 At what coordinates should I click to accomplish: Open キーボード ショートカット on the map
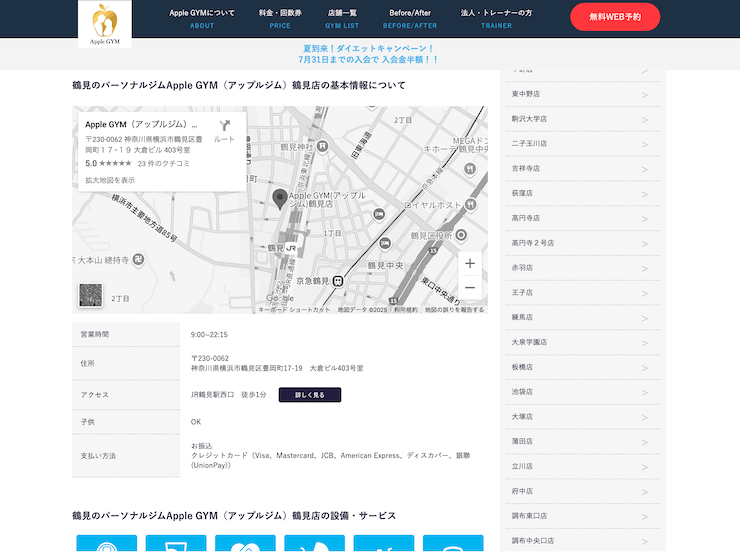pos(294,310)
